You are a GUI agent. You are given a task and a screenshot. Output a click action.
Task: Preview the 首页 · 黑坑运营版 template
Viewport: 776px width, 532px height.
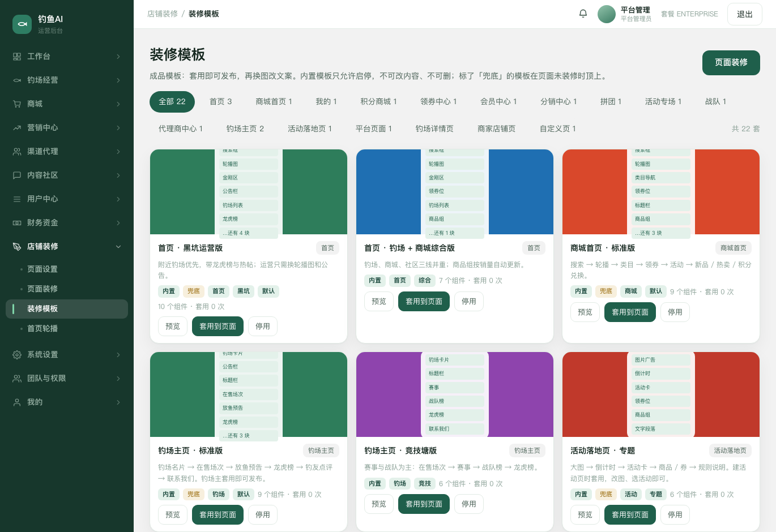[x=173, y=327]
